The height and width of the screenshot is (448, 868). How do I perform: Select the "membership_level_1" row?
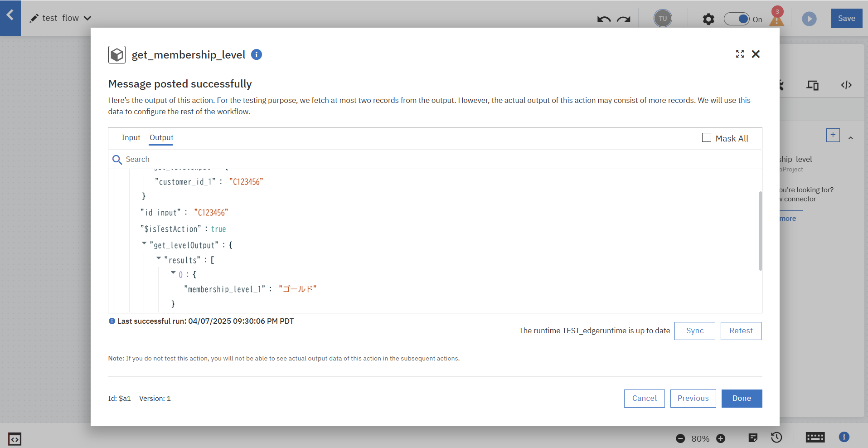click(x=250, y=289)
